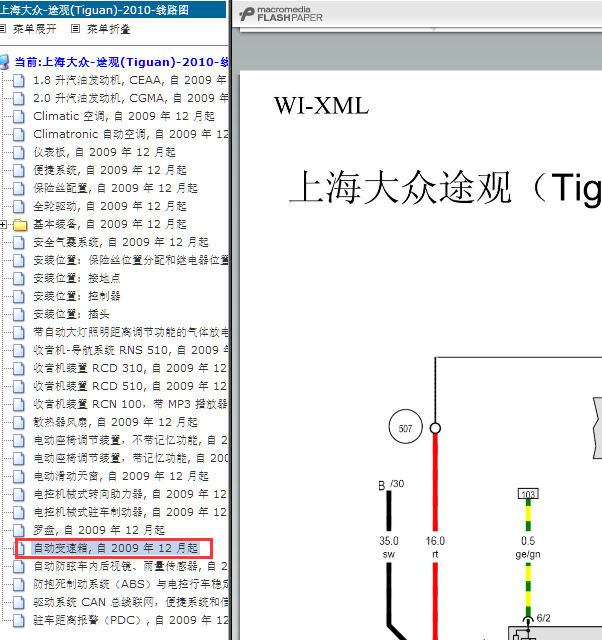Screen dimensions: 602x640
Task: Click page icon beside 保险丝配置
Action: 18,188
